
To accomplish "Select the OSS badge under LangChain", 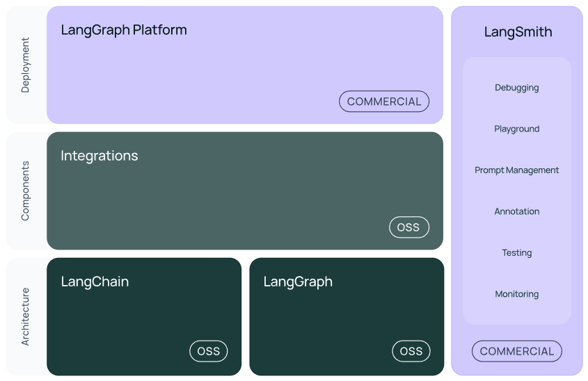I will [209, 351].
